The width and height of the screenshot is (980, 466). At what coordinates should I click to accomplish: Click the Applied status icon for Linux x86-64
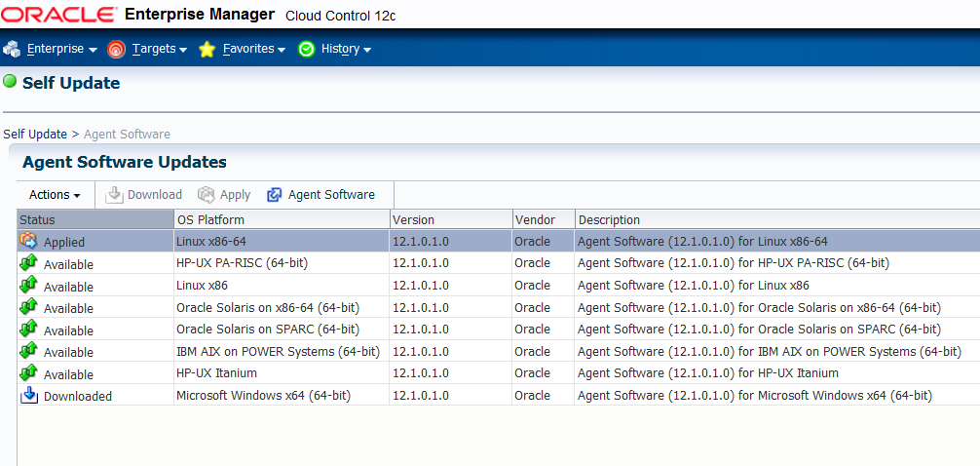tap(29, 240)
